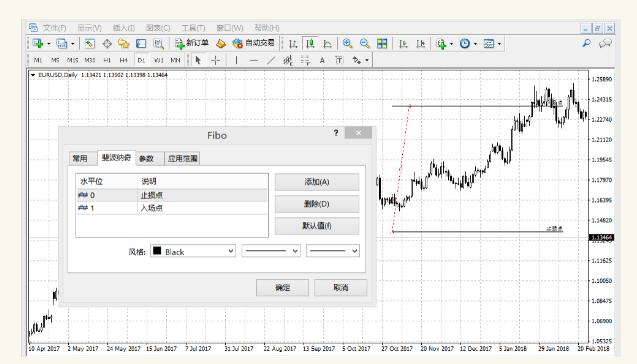
Task: Switch to the D1 timeframe
Action: click(x=141, y=60)
